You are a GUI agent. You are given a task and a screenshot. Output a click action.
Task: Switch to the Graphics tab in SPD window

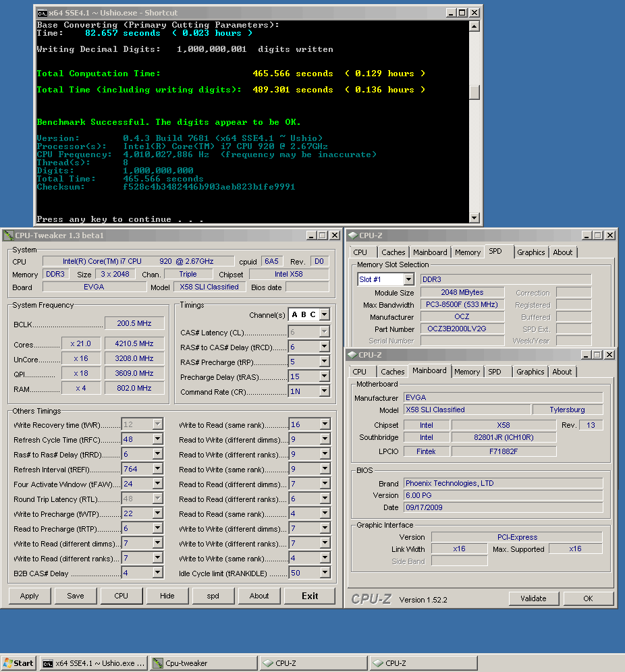(x=531, y=252)
